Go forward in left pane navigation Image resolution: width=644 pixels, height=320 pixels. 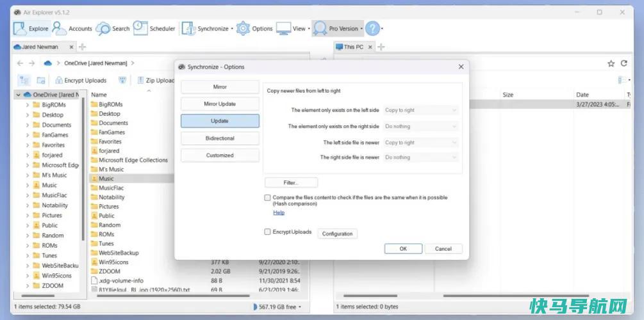31,63
